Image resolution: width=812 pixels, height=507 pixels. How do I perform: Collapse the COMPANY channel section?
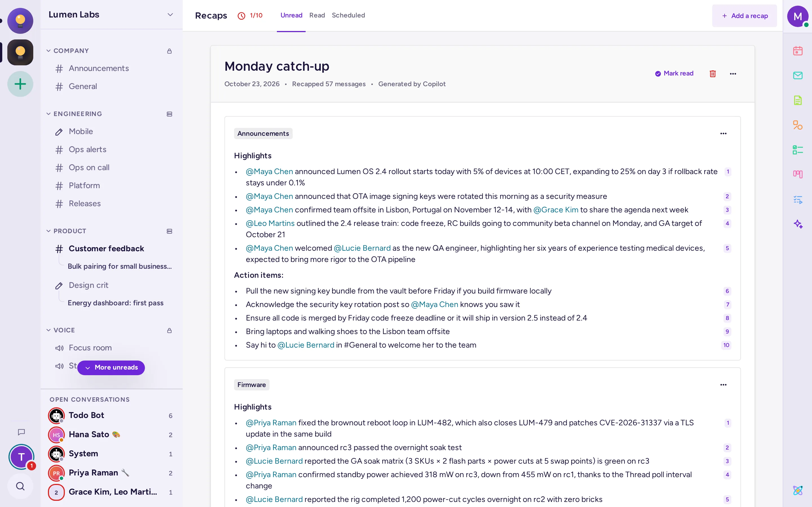(49, 51)
